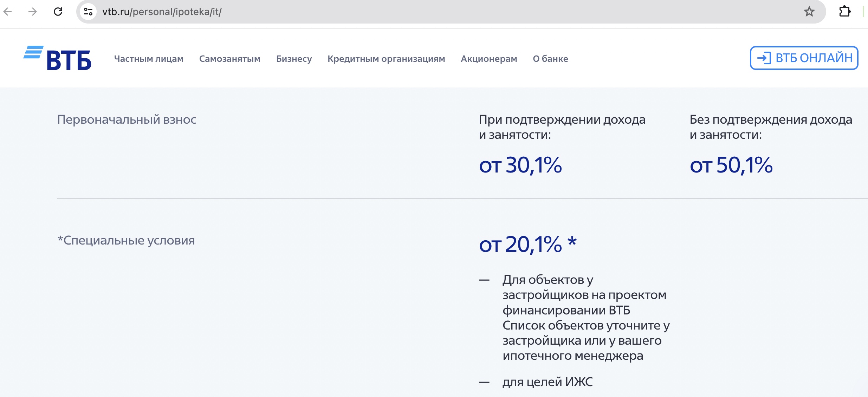Open Кредитным организациям section
The image size is (868, 397).
[x=386, y=59]
